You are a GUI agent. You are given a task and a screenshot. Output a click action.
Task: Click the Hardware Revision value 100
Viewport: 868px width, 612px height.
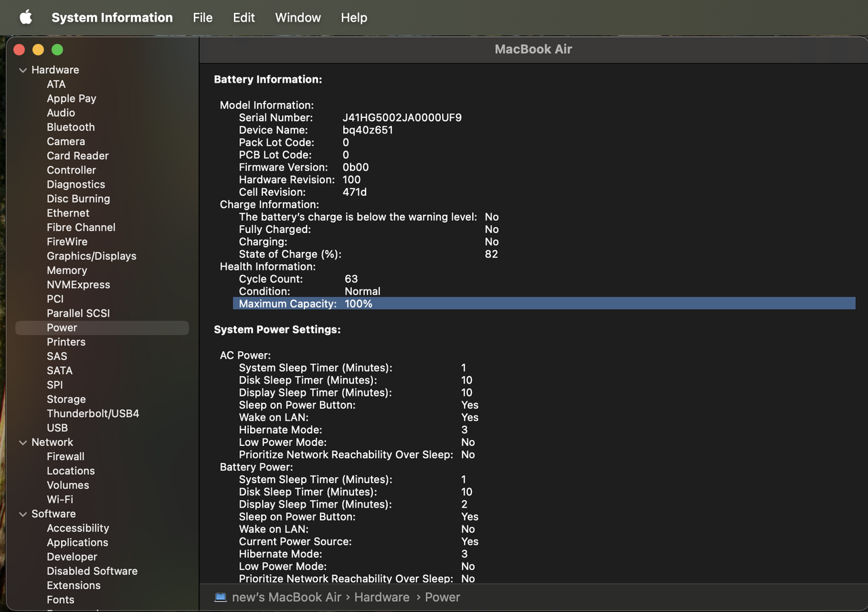click(351, 180)
